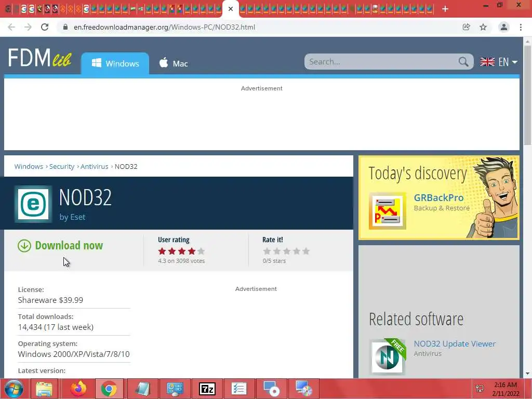
Task: Click the FDM lib logo
Action: click(x=39, y=58)
